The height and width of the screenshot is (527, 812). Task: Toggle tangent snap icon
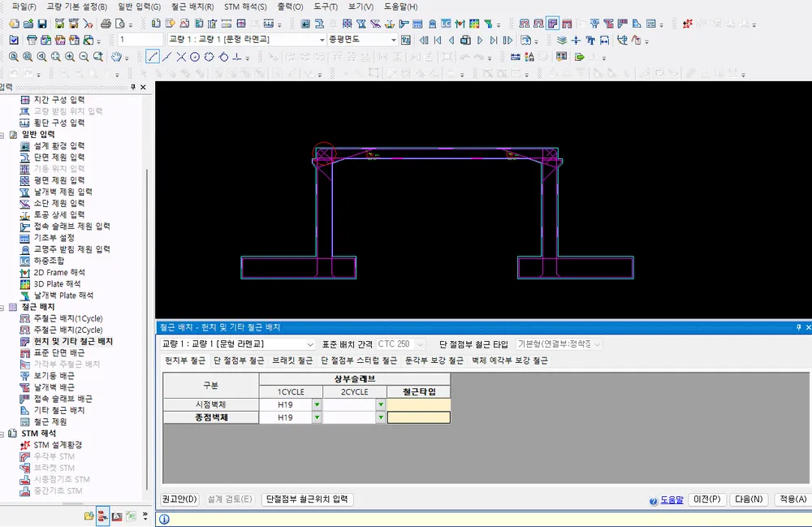click(x=223, y=56)
